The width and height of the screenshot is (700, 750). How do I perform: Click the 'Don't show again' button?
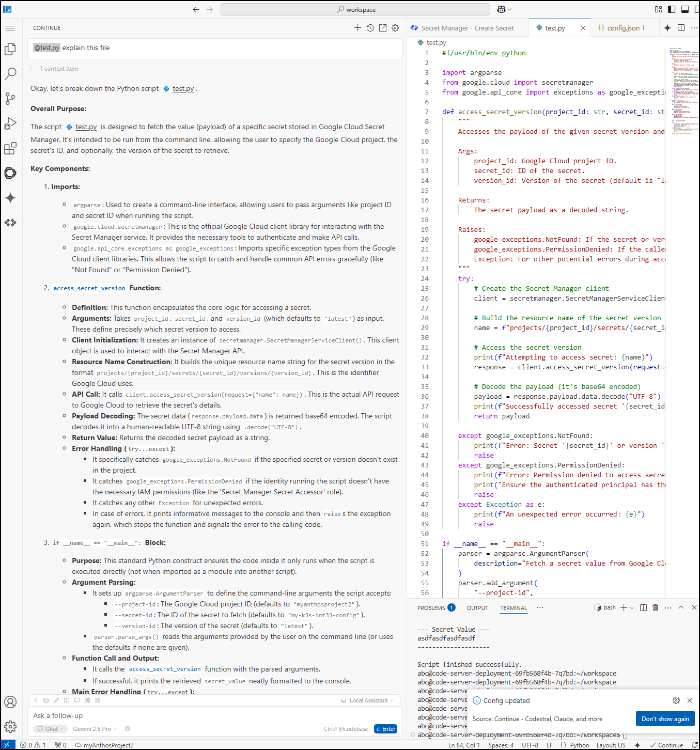(665, 719)
